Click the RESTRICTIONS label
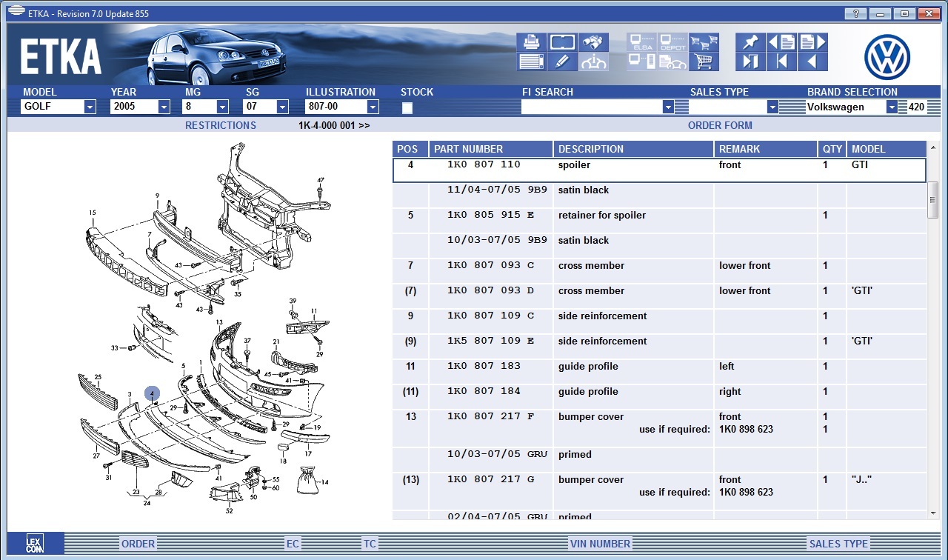This screenshot has width=948, height=560. tap(220, 125)
